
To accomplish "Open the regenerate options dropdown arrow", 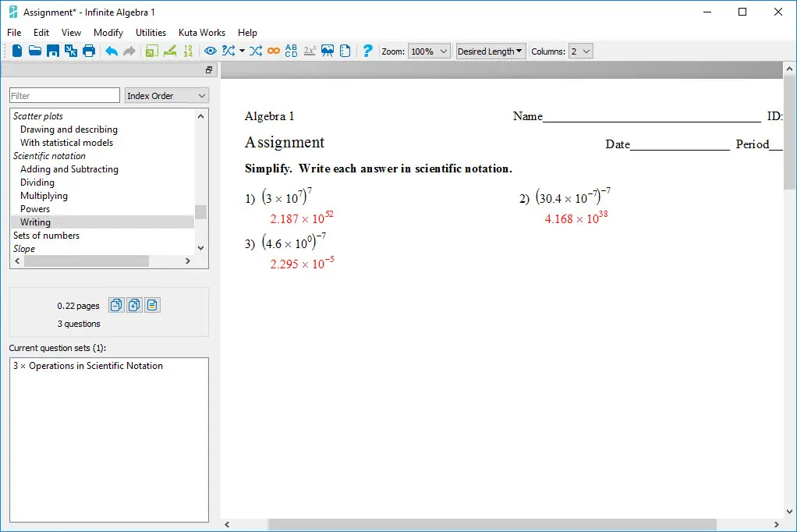I will (x=242, y=51).
